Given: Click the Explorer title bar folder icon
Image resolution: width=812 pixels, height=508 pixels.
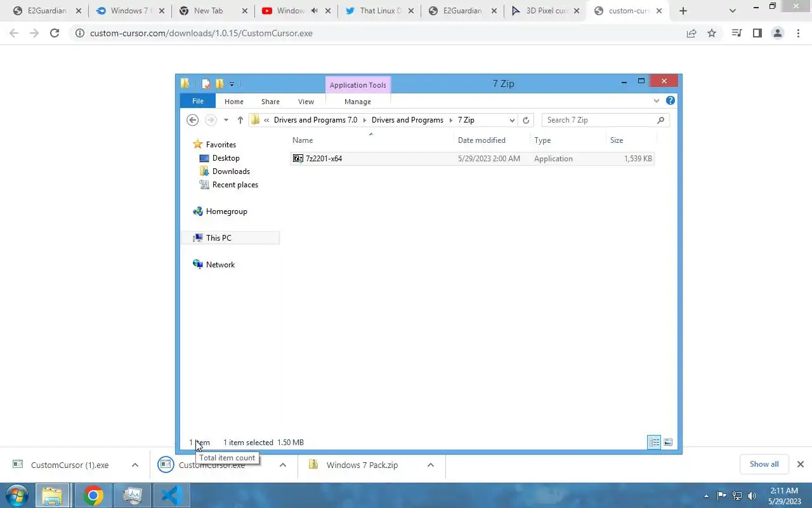Looking at the screenshot, I should point(185,83).
